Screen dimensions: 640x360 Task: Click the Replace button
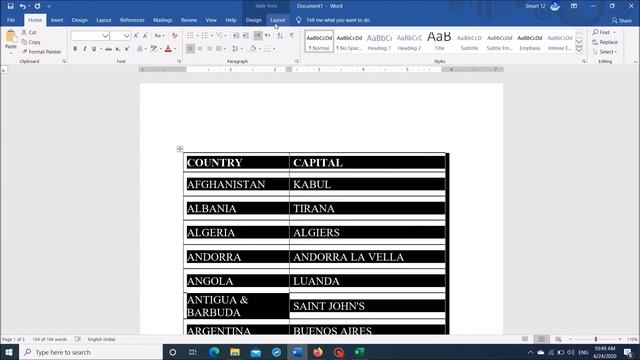605,42
